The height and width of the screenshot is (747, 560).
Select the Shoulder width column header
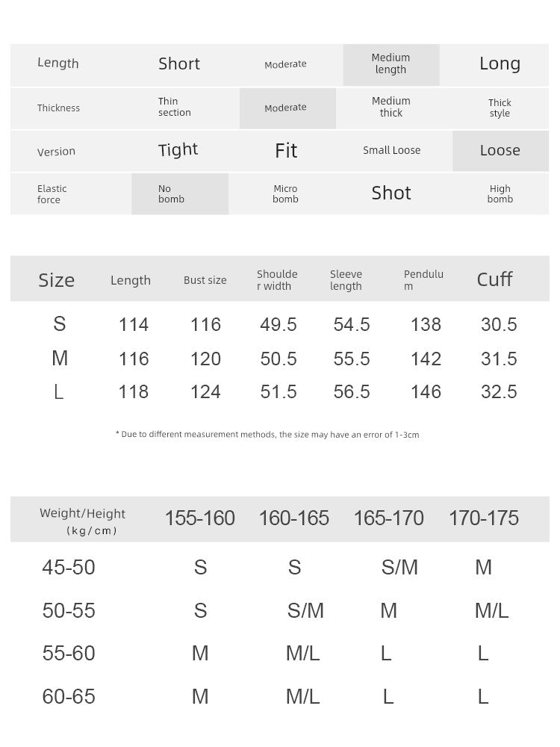point(277,280)
